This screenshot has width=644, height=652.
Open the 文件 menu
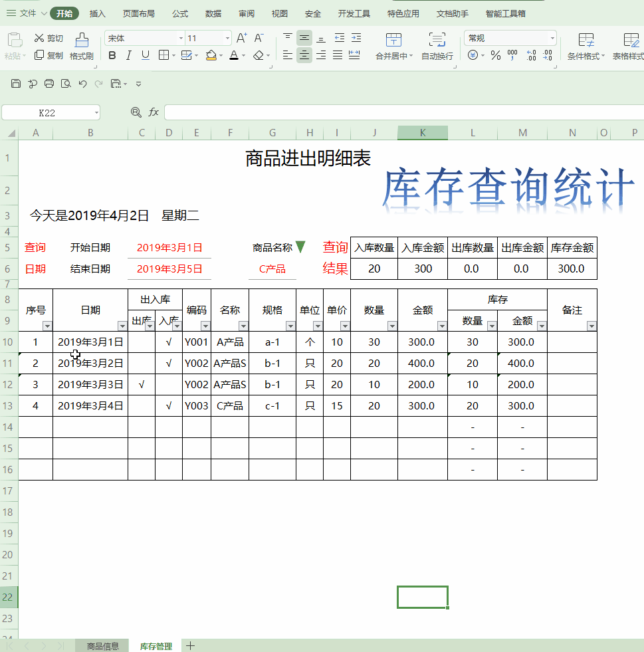coord(27,13)
